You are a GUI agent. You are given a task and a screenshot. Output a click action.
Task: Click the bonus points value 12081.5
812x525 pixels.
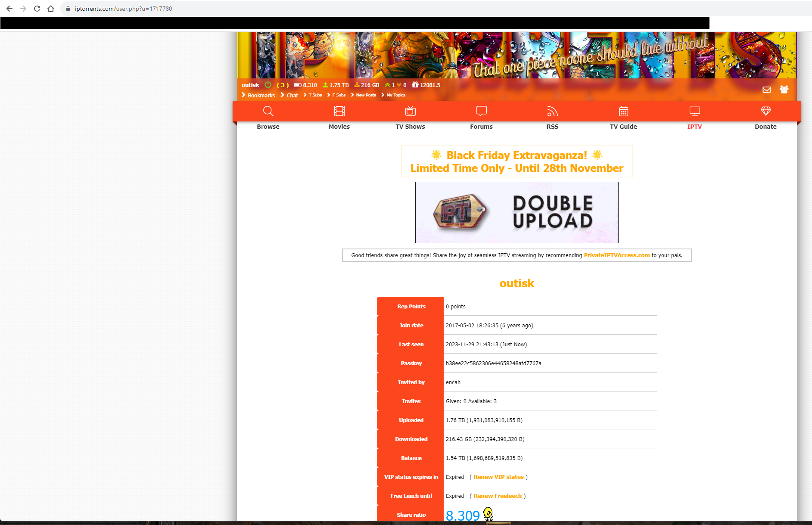coord(430,85)
